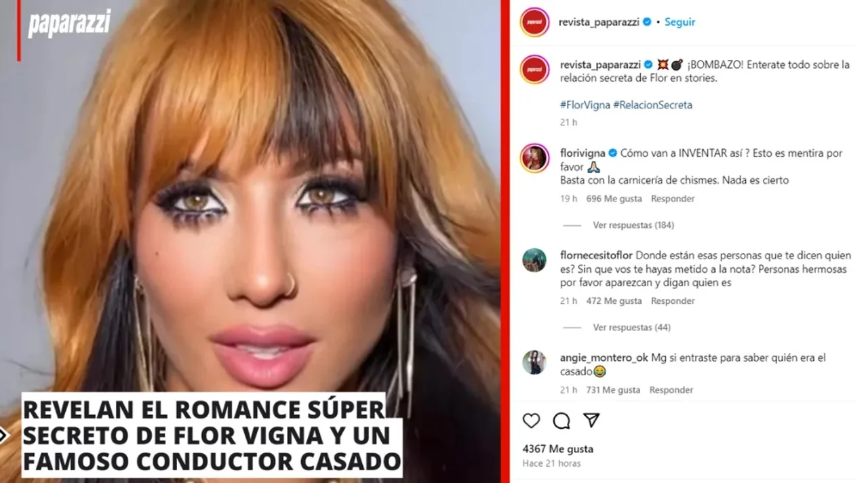Image resolution: width=868 pixels, height=483 pixels.
Task: Expand Ver respuestas (44) replies
Action: coord(631,328)
